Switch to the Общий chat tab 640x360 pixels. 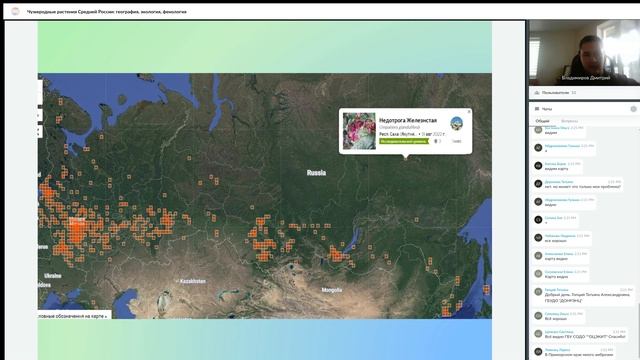click(542, 121)
